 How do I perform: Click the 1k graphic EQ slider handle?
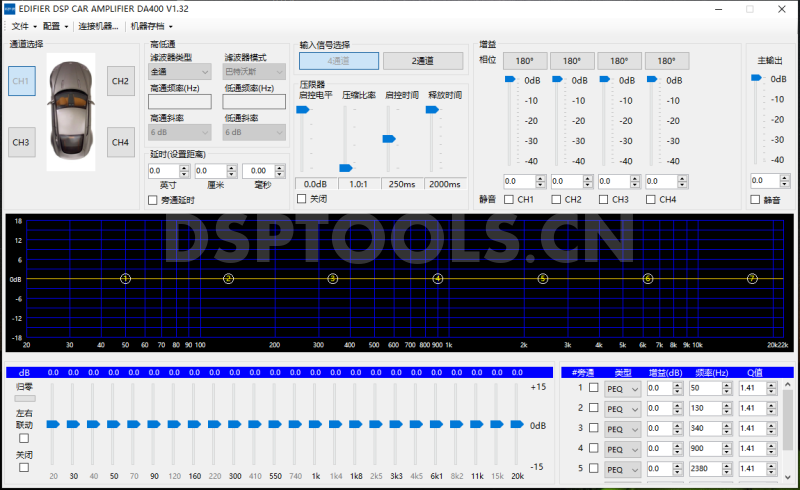(315, 424)
